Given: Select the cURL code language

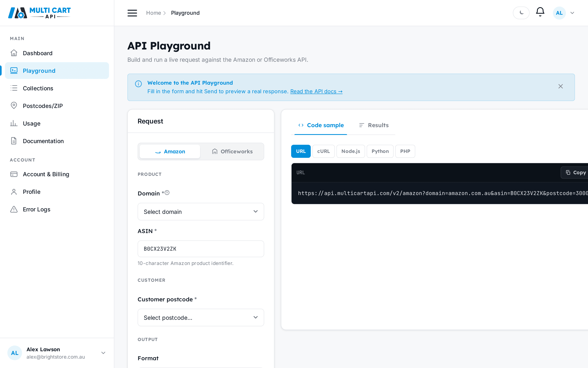Looking at the screenshot, I should pyautogui.click(x=323, y=151).
